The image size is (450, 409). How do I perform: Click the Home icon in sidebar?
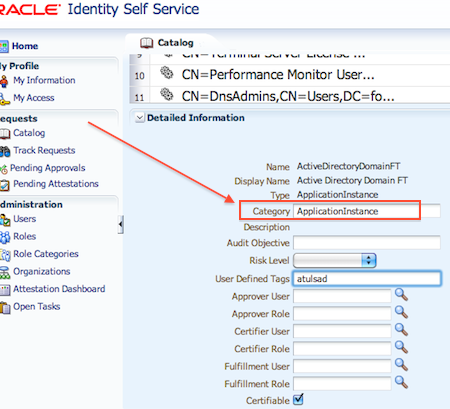point(4,46)
